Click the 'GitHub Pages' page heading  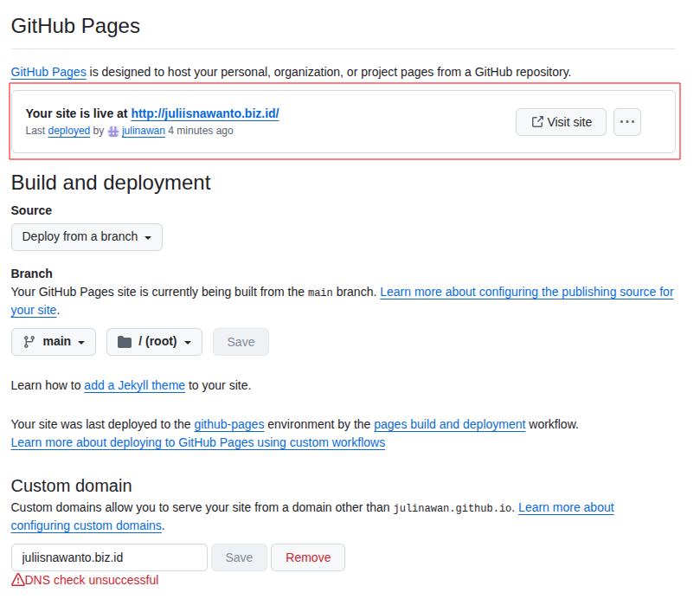click(75, 26)
